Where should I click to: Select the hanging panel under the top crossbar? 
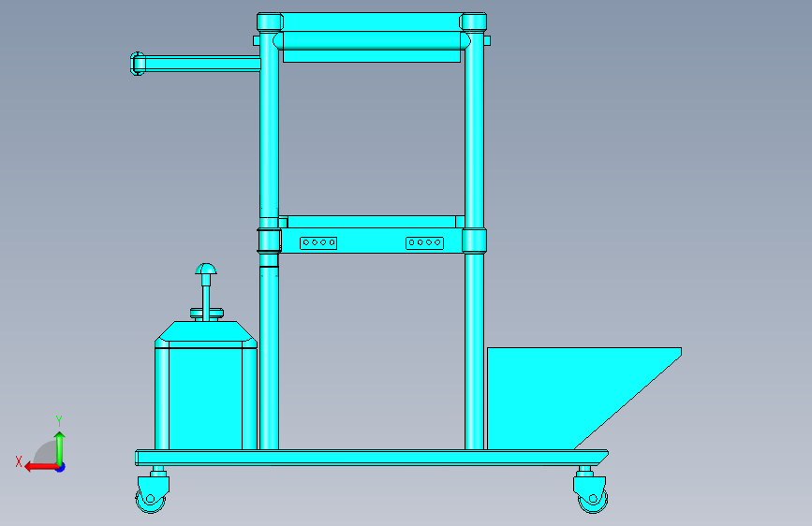(x=371, y=56)
